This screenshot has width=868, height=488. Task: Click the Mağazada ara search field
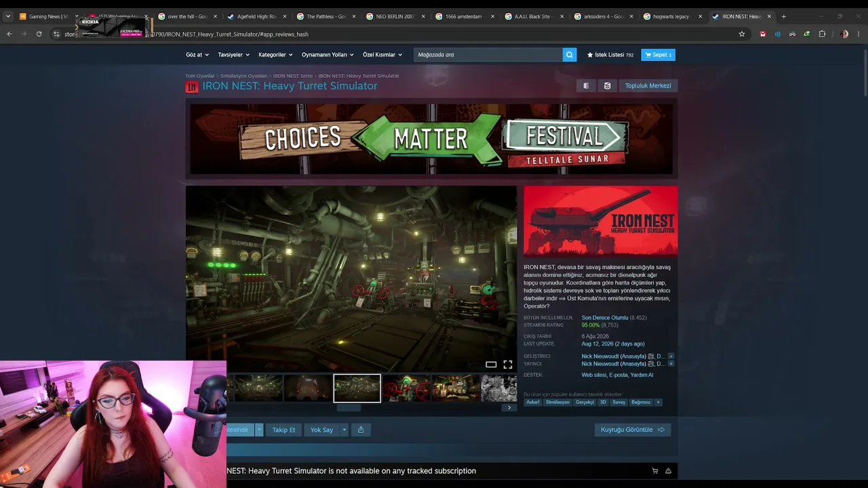pos(488,55)
